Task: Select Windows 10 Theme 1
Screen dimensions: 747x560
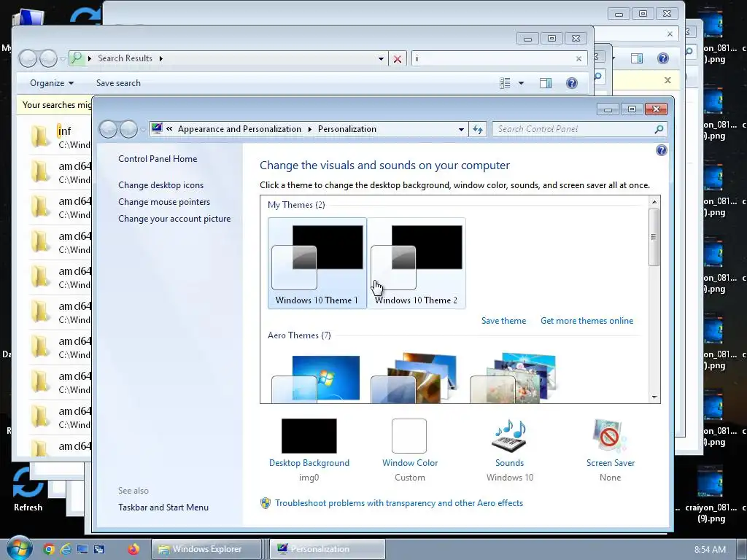Action: click(x=317, y=263)
